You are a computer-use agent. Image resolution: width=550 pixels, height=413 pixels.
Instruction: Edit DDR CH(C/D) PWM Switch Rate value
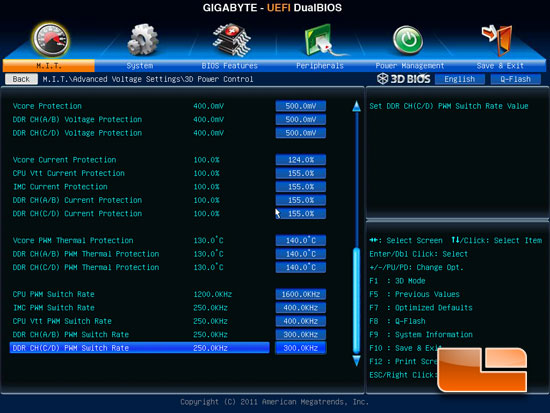click(x=301, y=348)
